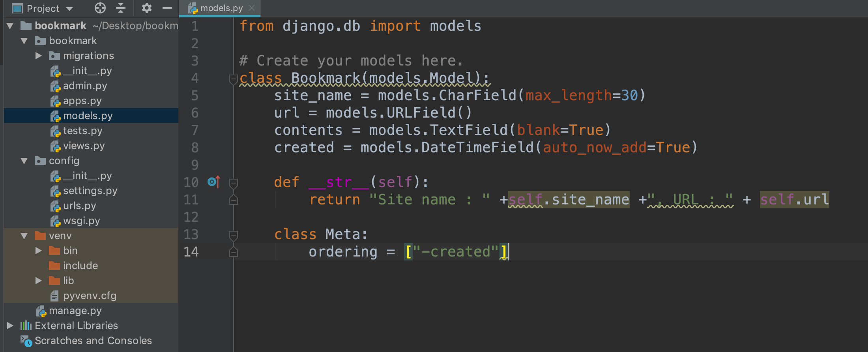Viewport: 868px width, 352px height.
Task: Click on the '__str__' method name
Action: tap(339, 182)
